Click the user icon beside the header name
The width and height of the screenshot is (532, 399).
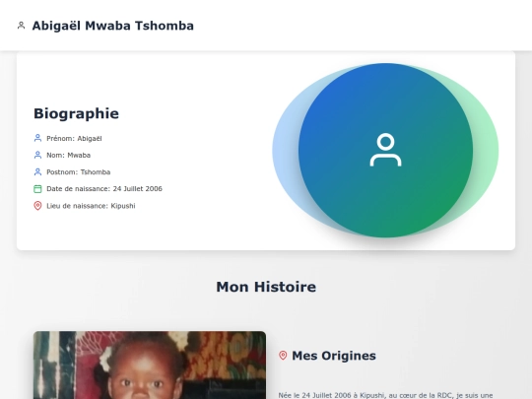point(21,26)
